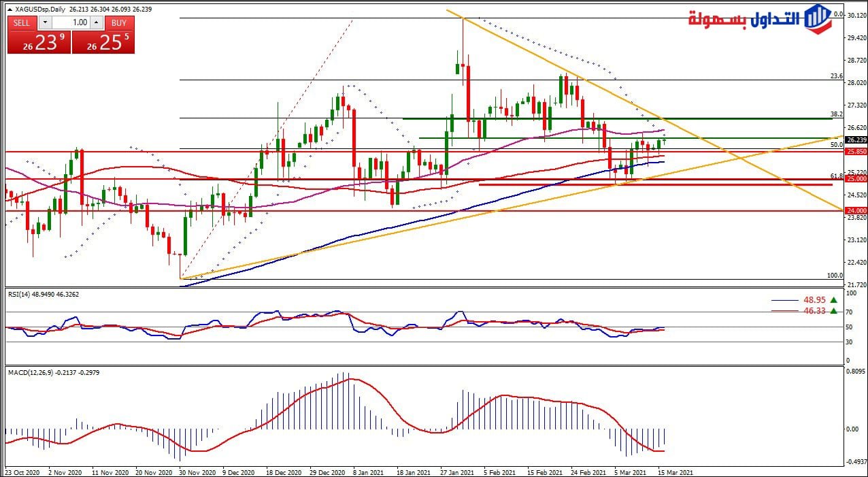Click the Fibonacci 100.0 level label
The height and width of the screenshot is (477, 868).
click(835, 276)
